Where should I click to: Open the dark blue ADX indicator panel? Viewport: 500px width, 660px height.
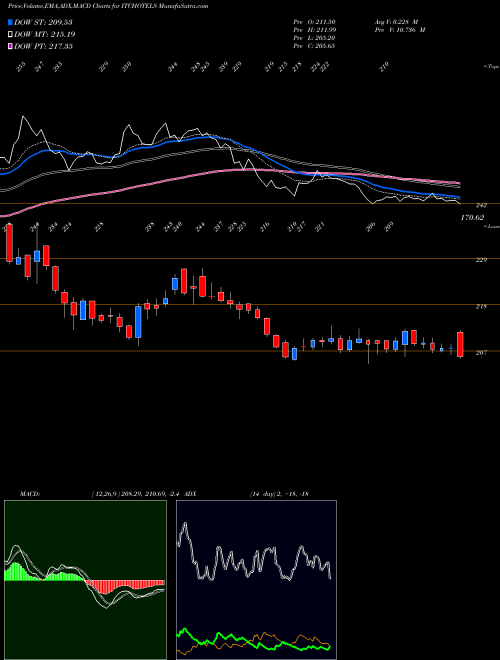256,580
